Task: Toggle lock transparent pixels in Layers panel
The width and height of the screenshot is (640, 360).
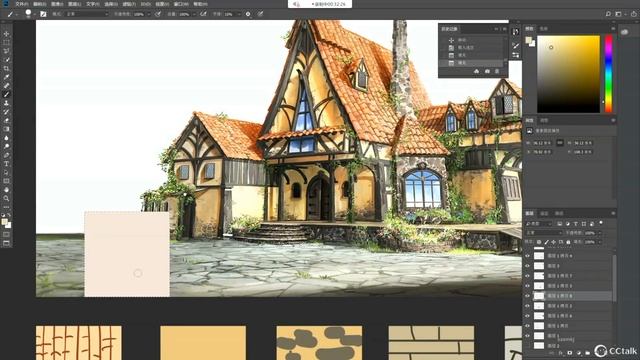Action: tap(539, 242)
